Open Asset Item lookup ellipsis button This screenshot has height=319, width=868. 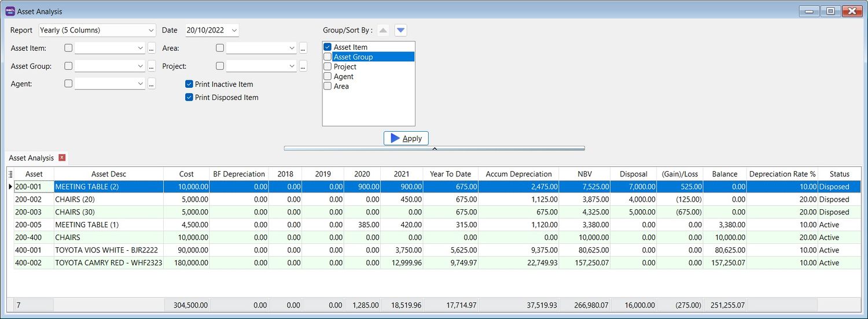tap(152, 49)
